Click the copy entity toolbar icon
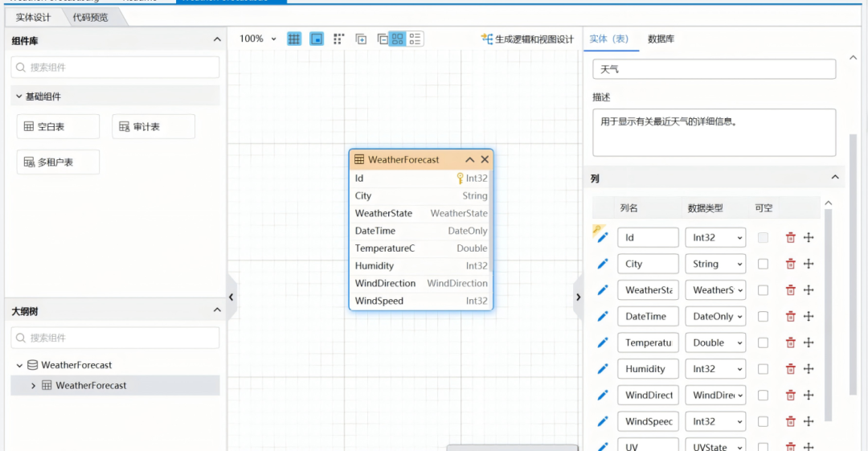The image size is (868, 451). [361, 39]
